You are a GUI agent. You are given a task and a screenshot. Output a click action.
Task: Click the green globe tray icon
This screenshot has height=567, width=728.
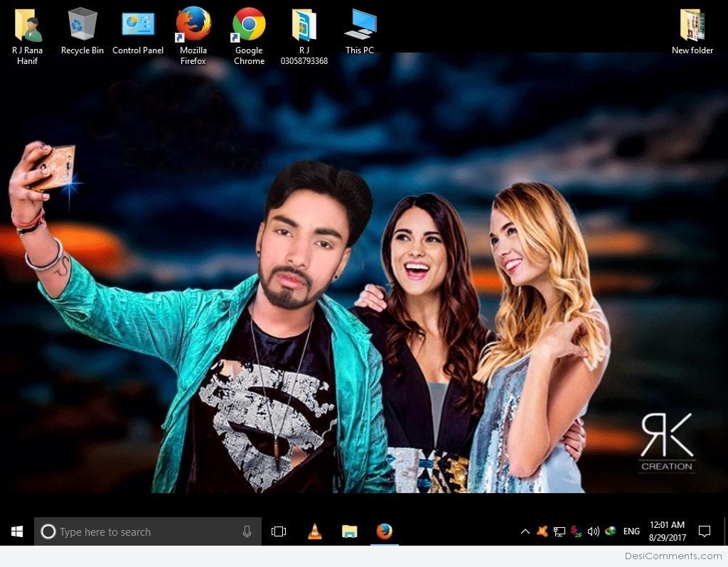(611, 531)
